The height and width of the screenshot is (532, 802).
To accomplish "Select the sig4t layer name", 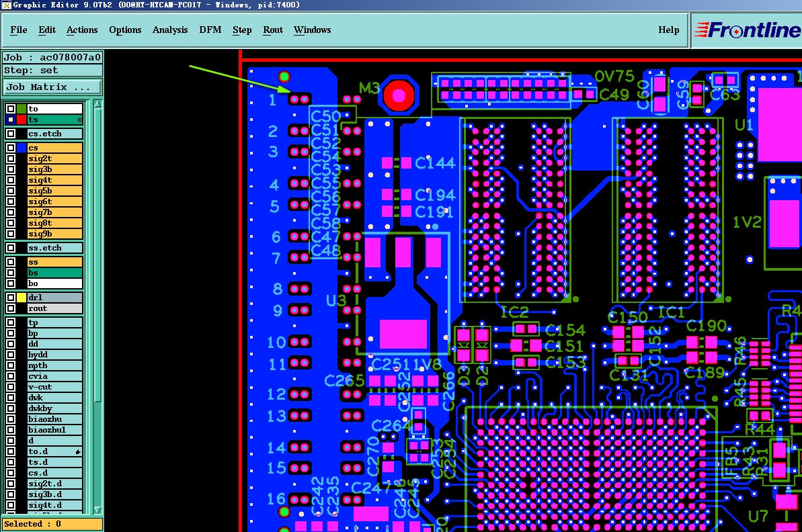I will [54, 180].
